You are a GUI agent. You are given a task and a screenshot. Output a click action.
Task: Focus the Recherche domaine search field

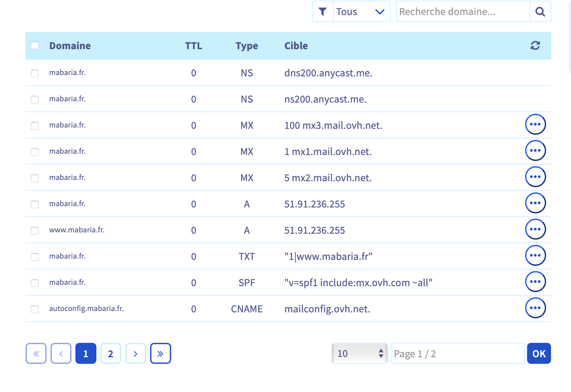pyautogui.click(x=463, y=11)
